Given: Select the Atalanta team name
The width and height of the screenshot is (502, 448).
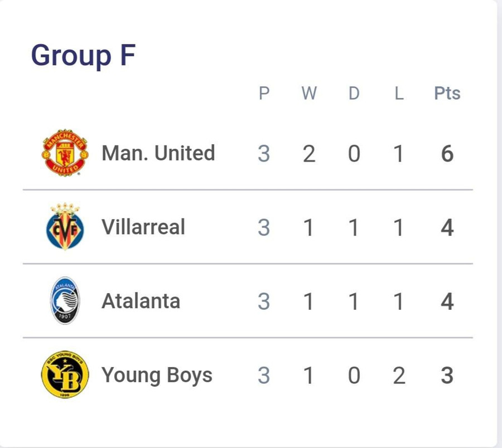Looking at the screenshot, I should pyautogui.click(x=141, y=301).
